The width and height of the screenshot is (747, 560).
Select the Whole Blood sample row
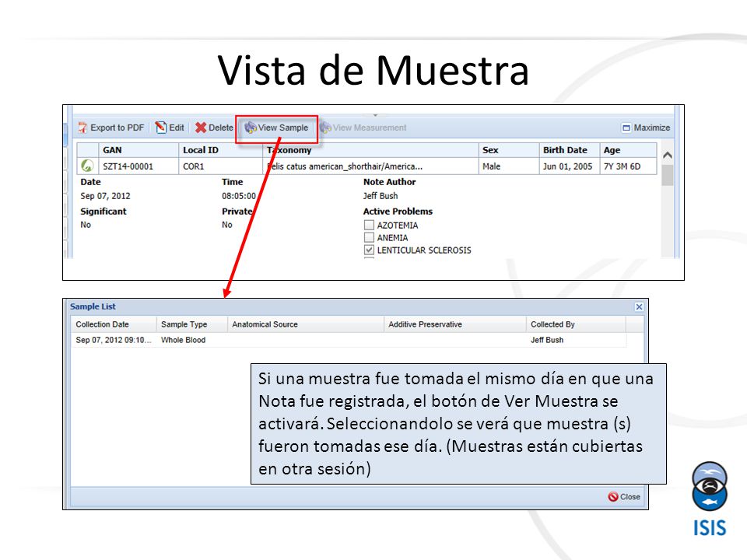[349, 340]
